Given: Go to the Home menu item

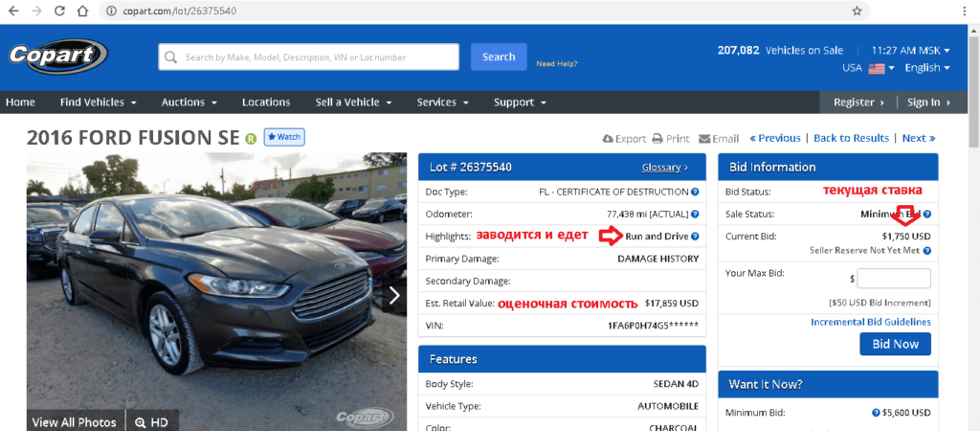Looking at the screenshot, I should 20,102.
